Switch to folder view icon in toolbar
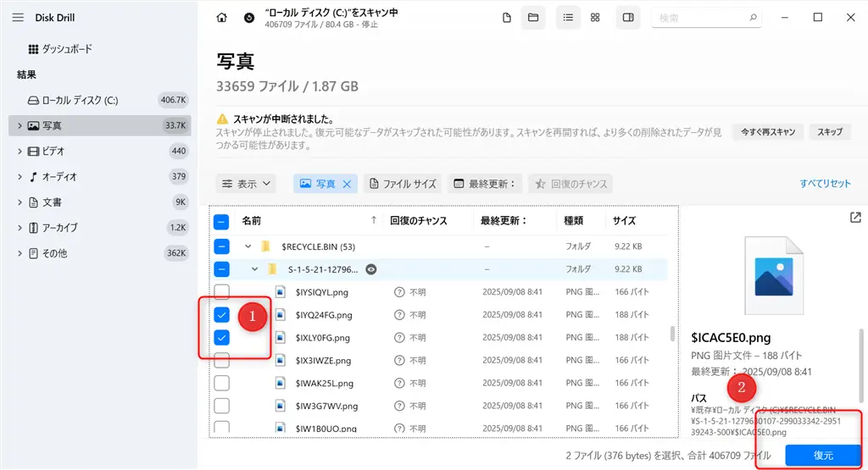The image size is (868, 470). 533,18
